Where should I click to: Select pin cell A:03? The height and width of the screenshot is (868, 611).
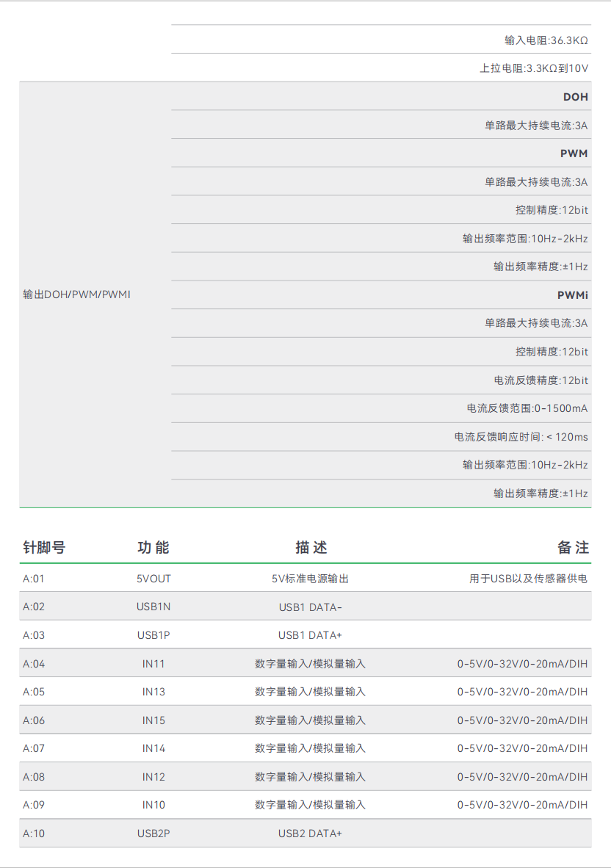pyautogui.click(x=33, y=635)
